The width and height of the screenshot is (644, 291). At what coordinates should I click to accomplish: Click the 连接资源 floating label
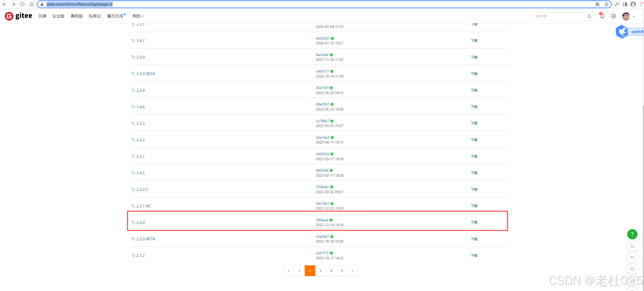tap(637, 32)
